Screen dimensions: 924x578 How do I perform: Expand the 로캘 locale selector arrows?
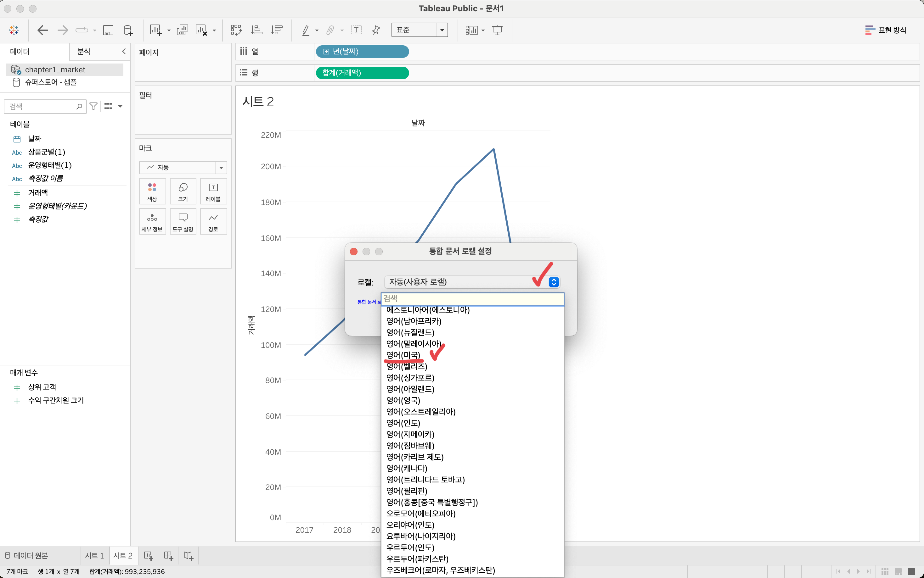pos(553,282)
